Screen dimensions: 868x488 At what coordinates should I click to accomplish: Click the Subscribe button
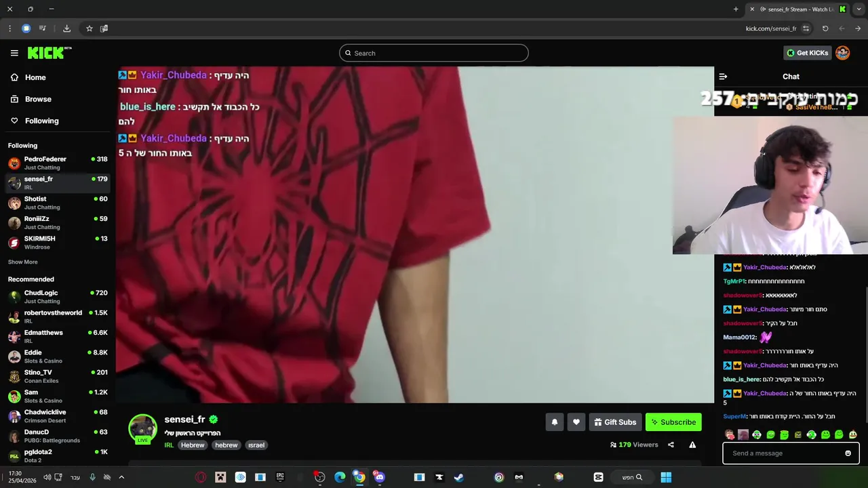(x=673, y=422)
